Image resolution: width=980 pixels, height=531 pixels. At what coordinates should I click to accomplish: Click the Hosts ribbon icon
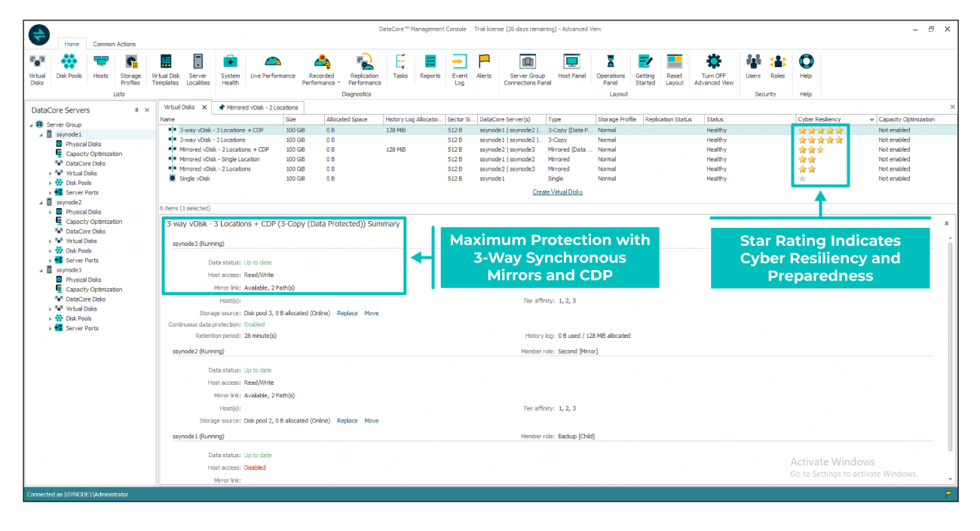tap(100, 66)
